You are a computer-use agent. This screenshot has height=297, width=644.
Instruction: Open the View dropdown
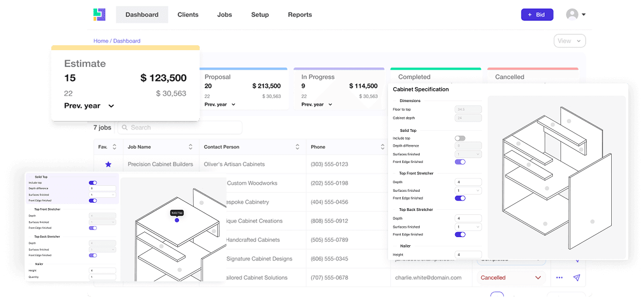[569, 41]
